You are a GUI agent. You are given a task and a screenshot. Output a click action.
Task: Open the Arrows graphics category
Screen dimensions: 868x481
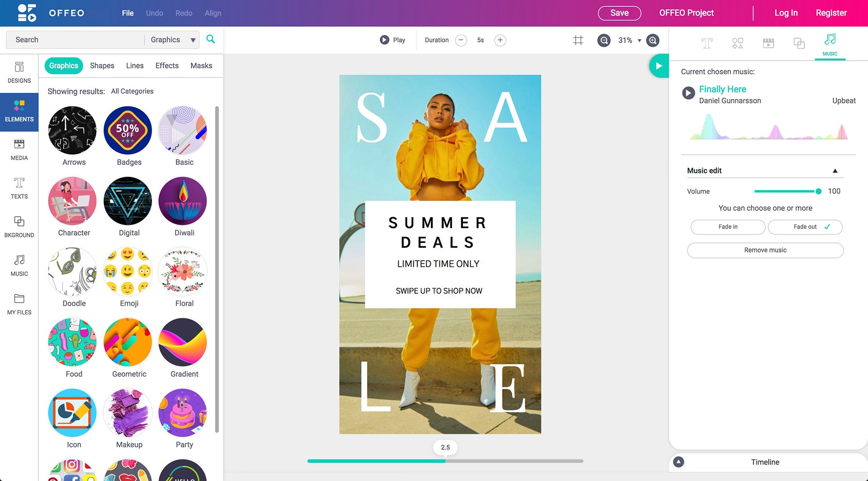coord(72,136)
